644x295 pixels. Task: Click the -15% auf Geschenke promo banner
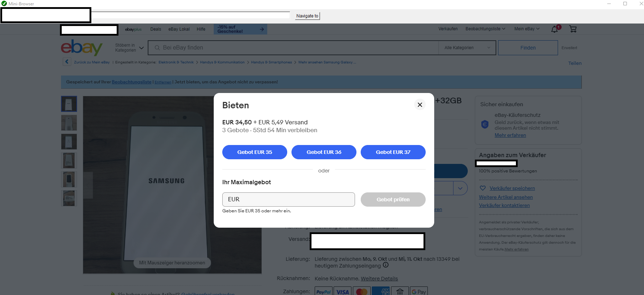click(240, 29)
